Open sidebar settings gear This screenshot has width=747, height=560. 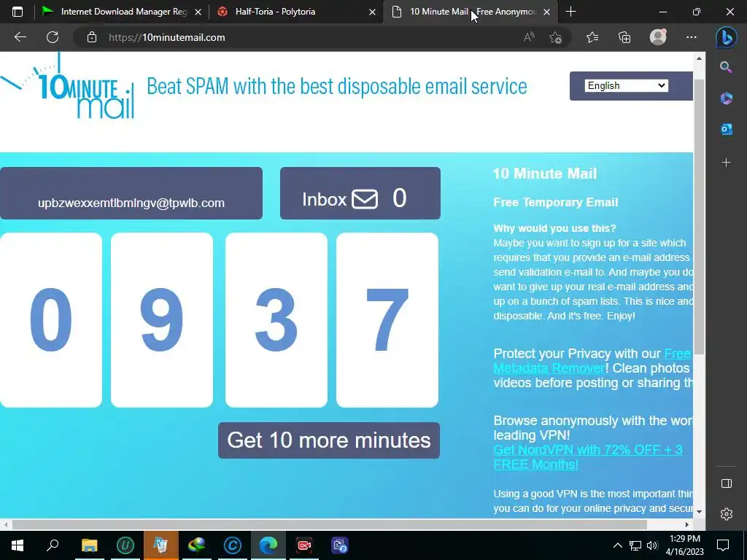(726, 514)
